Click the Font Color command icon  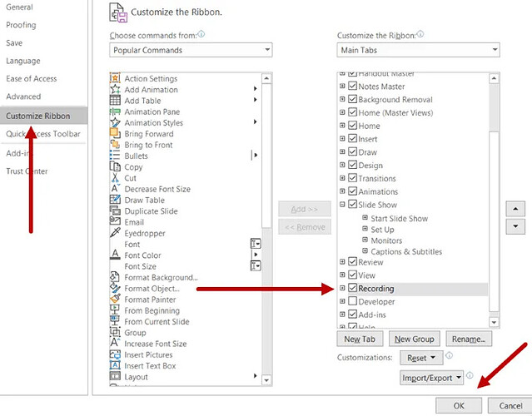(115, 255)
